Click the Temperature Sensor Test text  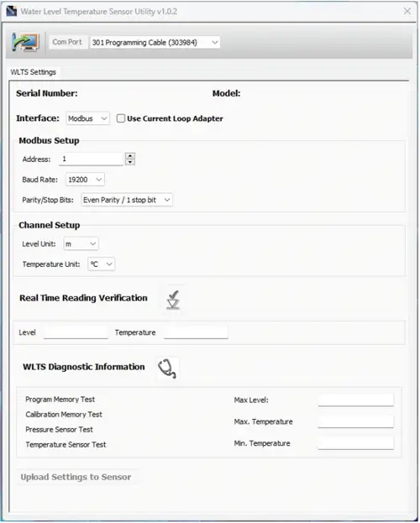click(x=66, y=445)
